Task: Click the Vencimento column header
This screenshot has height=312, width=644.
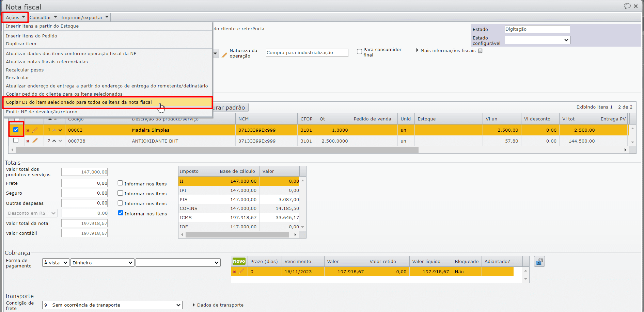Action: (303, 262)
